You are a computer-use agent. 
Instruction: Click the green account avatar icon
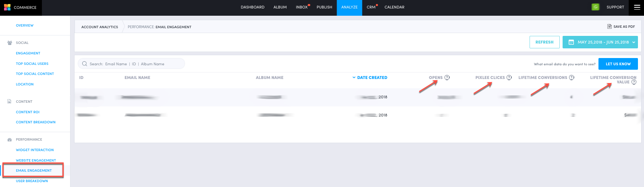(595, 7)
